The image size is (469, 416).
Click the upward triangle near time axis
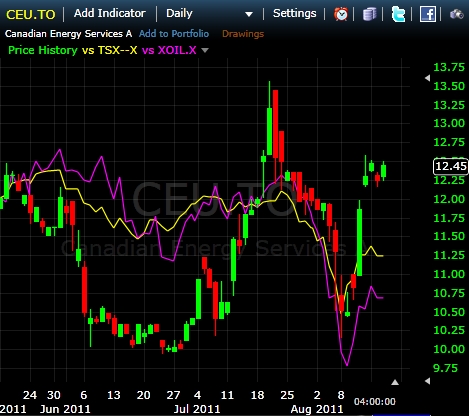click(x=395, y=382)
